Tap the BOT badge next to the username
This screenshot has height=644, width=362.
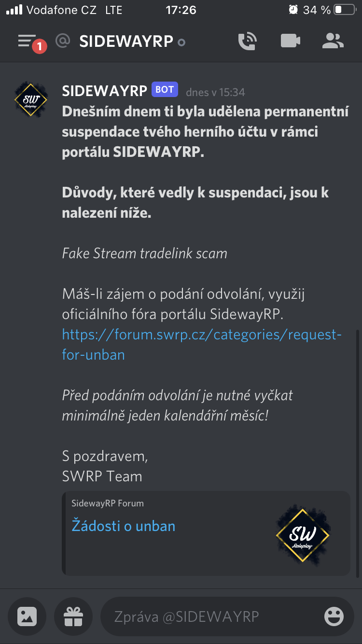click(x=165, y=90)
